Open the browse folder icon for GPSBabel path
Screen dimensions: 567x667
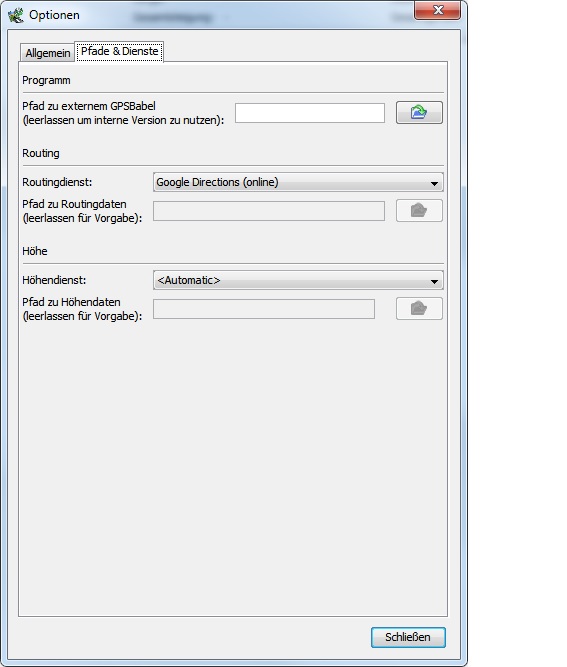click(x=419, y=113)
